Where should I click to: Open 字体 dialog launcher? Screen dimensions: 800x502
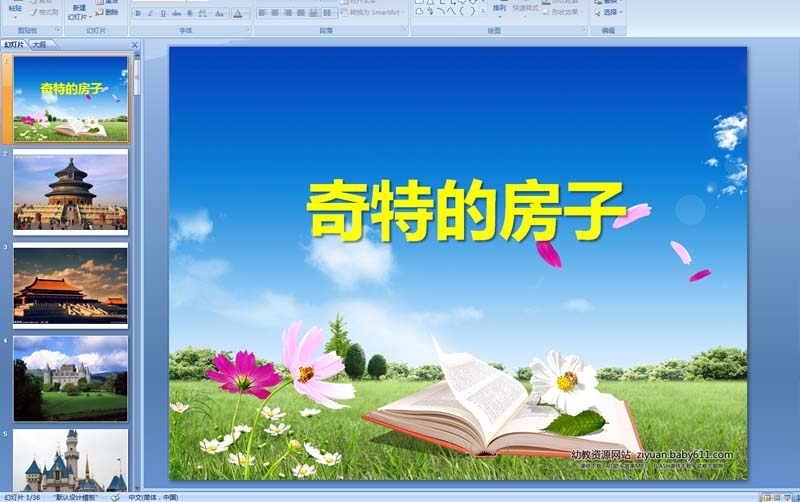point(247,30)
